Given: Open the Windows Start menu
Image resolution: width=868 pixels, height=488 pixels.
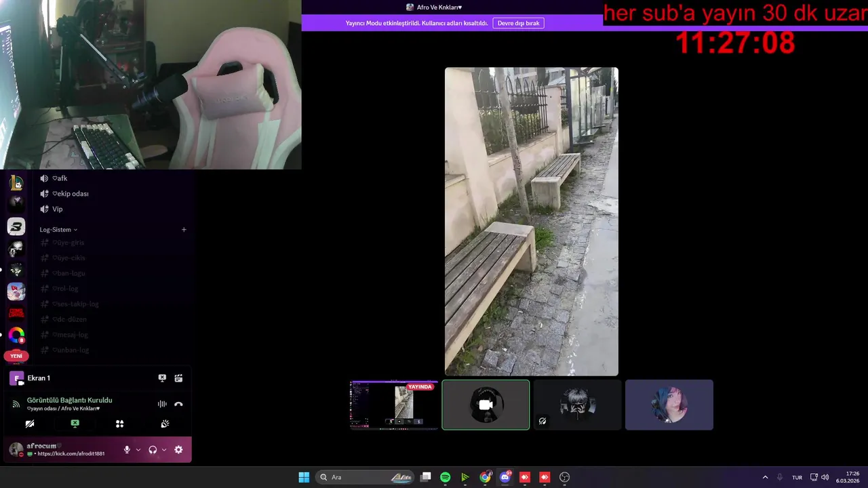Looking at the screenshot, I should pos(304,477).
